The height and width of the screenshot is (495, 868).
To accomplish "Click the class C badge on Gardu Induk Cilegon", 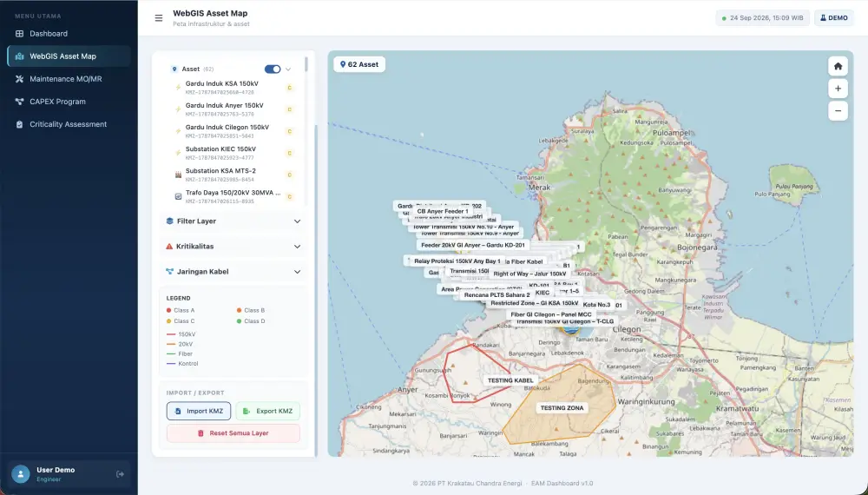I will click(289, 131).
